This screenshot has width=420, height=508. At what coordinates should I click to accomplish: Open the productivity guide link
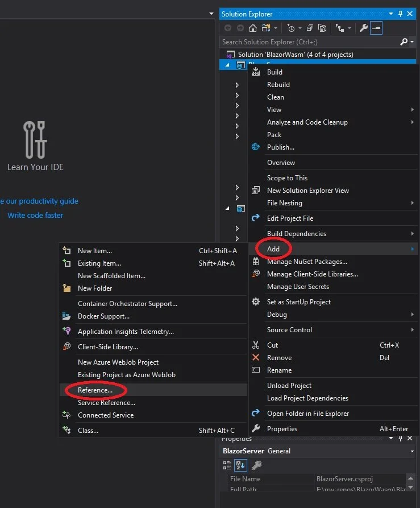(x=39, y=201)
